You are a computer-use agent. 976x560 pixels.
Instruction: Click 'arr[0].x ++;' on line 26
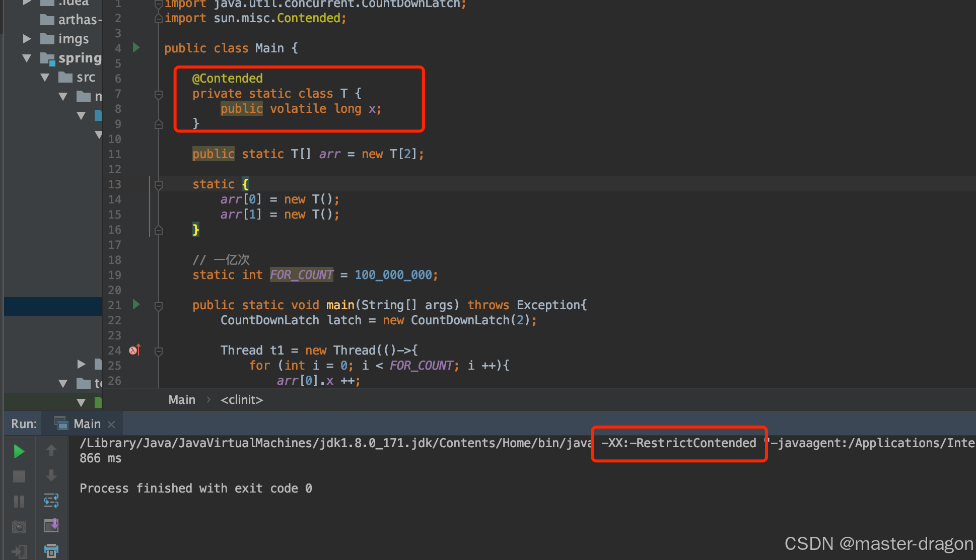[x=318, y=381]
